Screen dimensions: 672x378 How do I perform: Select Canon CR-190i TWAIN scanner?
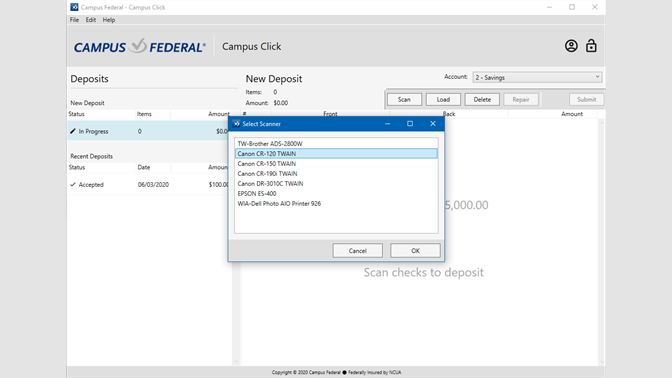[x=336, y=174]
